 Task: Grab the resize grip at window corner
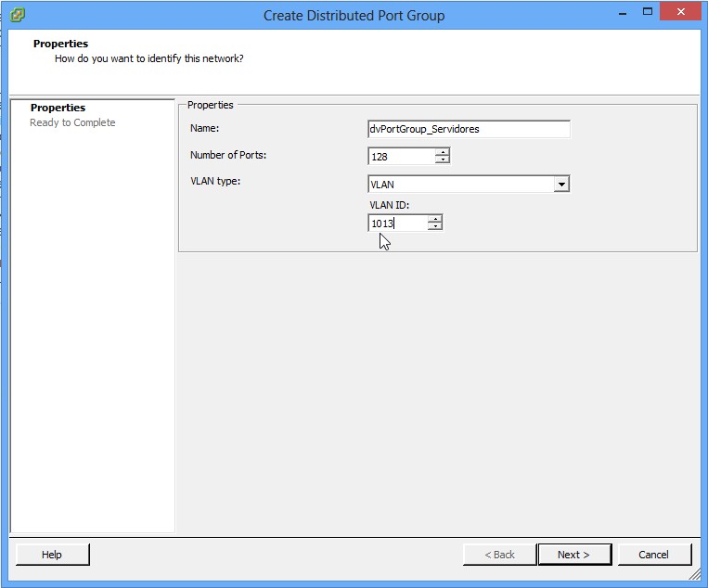pos(695,576)
